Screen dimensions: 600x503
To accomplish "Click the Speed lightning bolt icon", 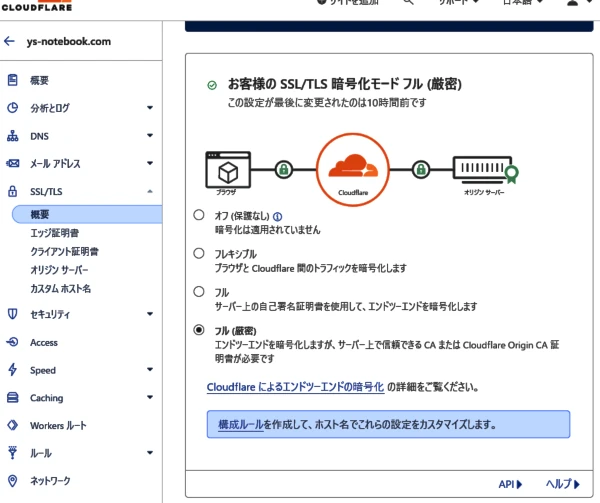I will (12, 370).
